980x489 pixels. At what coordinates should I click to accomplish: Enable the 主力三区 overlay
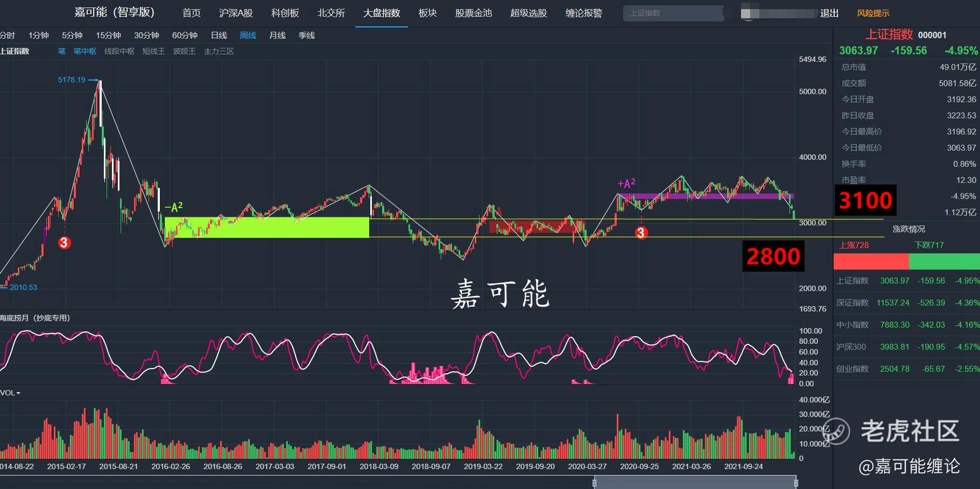(219, 51)
